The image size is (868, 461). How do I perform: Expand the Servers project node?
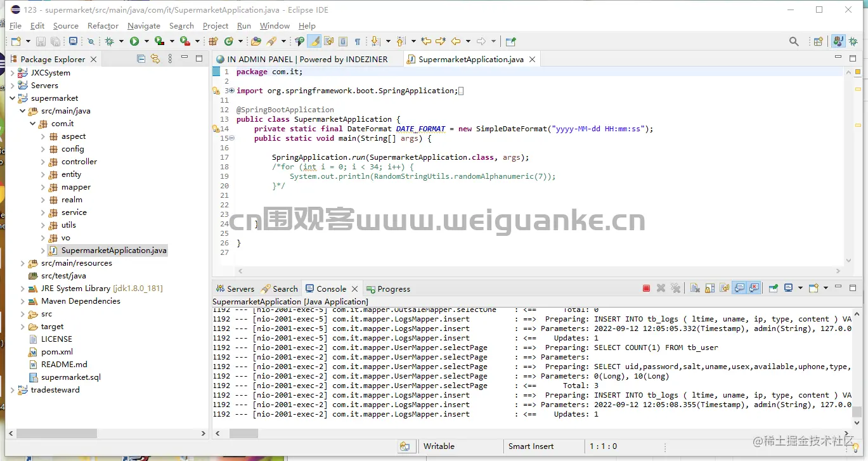pos(13,86)
